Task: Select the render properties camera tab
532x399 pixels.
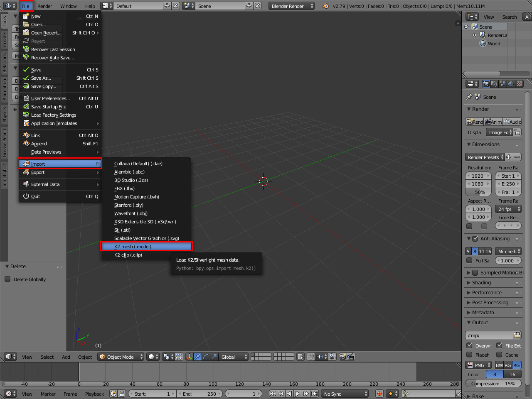Action: point(486,84)
